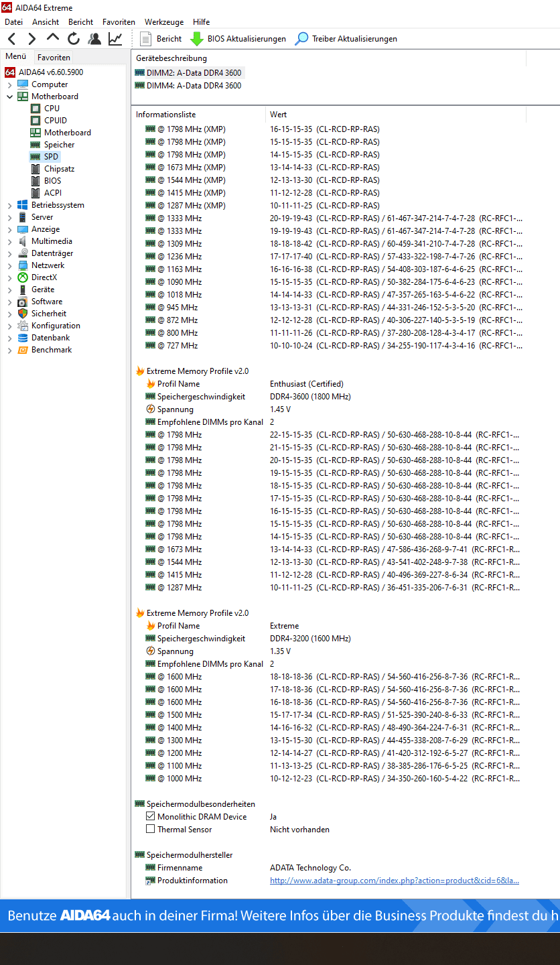Open the graph chart toolbar icon
Screen dimensions: 560x965
tap(116, 39)
